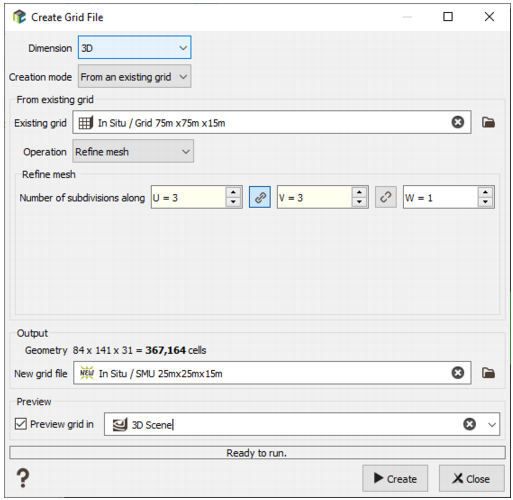The height and width of the screenshot is (500, 513).
Task: Click the V = 3 subdivisions field
Action: (314, 197)
